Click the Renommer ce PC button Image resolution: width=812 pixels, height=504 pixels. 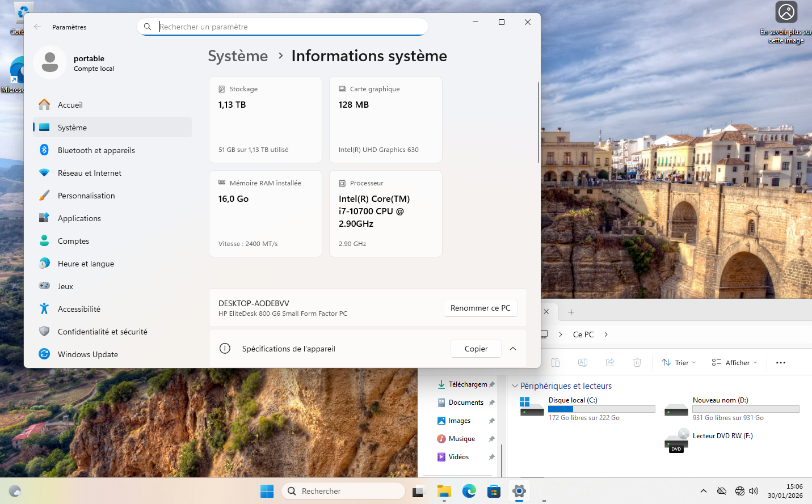pyautogui.click(x=480, y=308)
